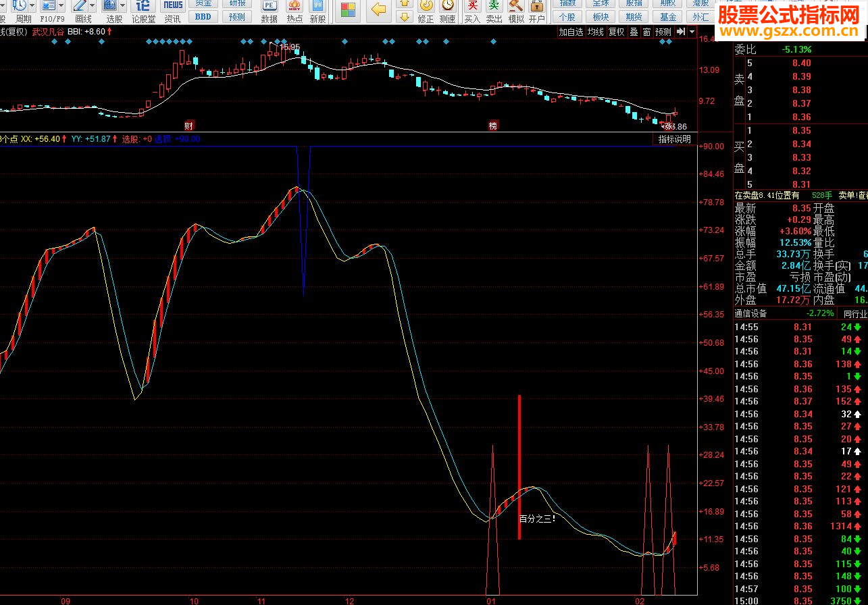The image size is (868, 605).
Task: Switch to the 板块 sector tab
Action: coord(600,17)
